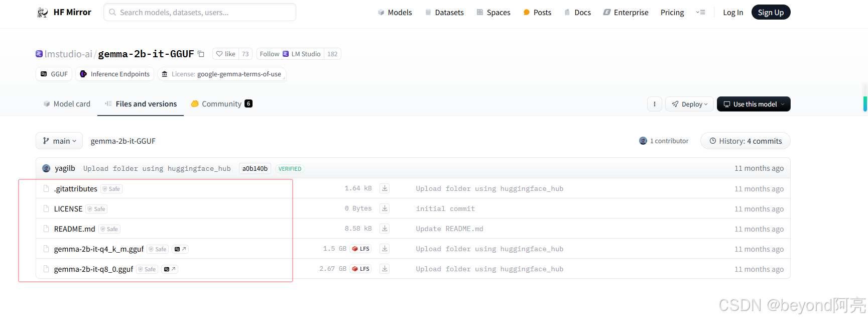Click gemma-2b-it-GGUF breadcrumb path
Screen dimensions: 868x320
[x=123, y=141]
